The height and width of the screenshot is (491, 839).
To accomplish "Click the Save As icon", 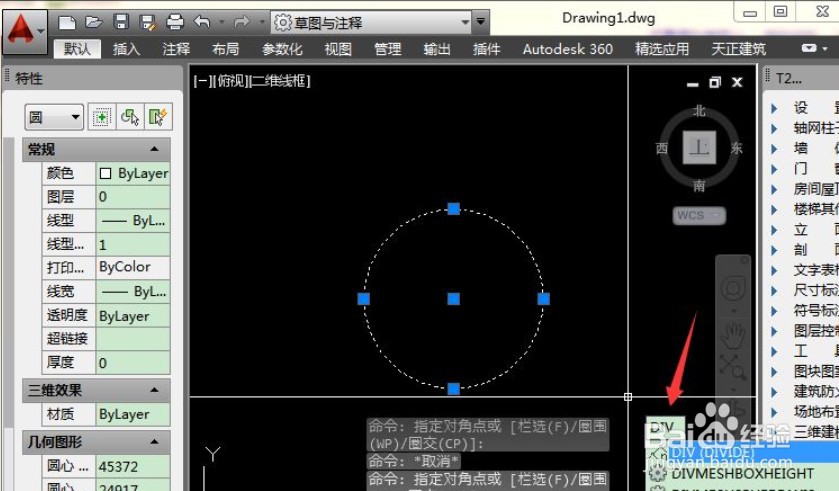I will point(147,22).
